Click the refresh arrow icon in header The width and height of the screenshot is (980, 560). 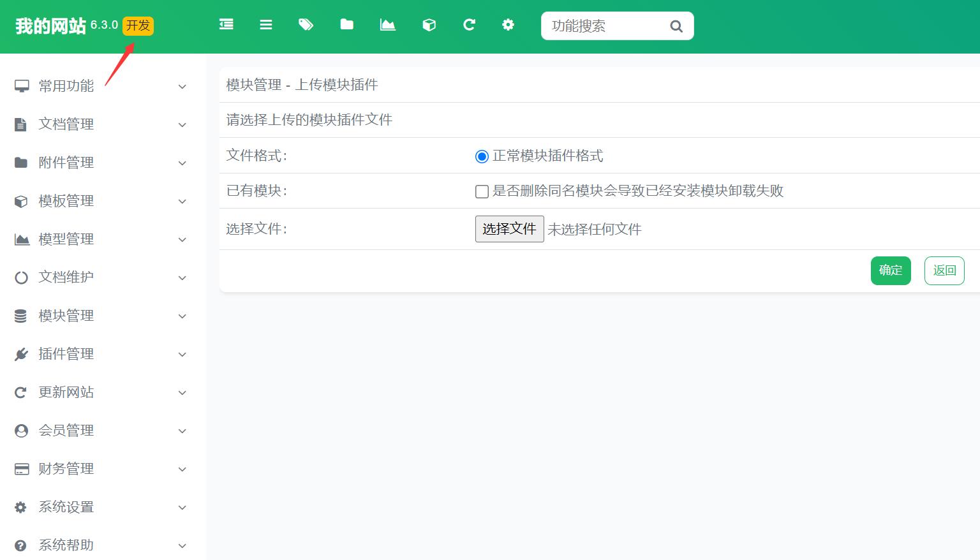[470, 25]
